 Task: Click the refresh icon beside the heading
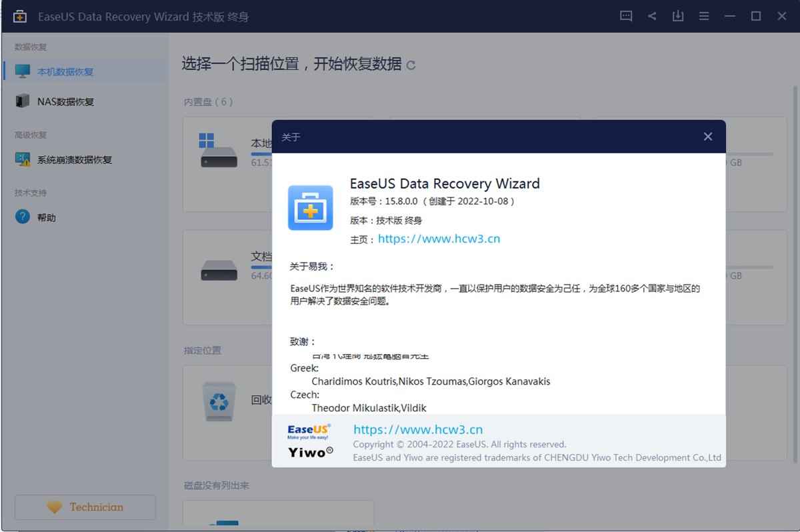click(x=411, y=65)
